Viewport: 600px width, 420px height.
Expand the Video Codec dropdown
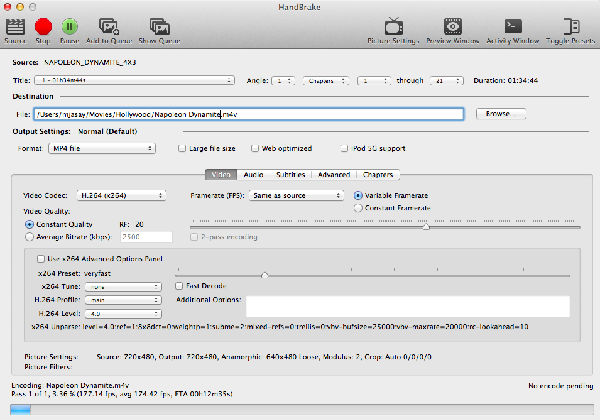pyautogui.click(x=121, y=195)
